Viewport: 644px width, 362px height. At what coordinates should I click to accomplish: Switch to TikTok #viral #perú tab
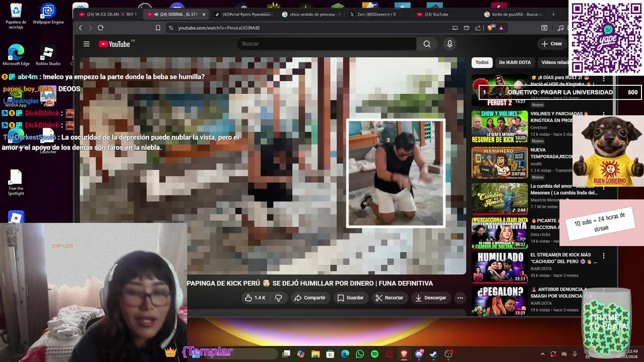[244, 15]
